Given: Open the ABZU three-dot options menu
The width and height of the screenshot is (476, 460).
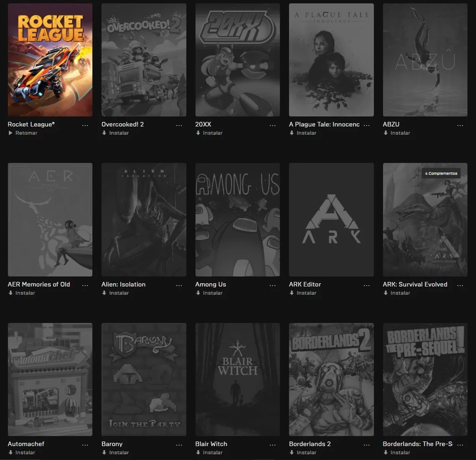Looking at the screenshot, I should click(460, 125).
